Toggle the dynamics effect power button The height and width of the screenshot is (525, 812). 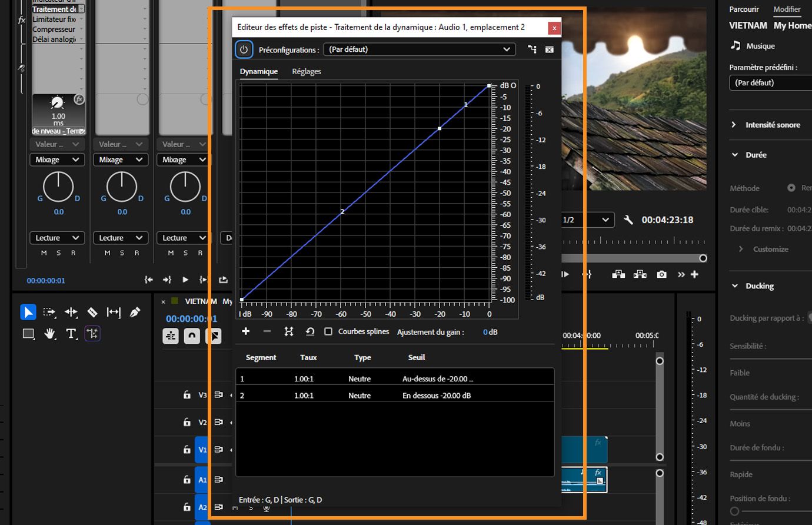(244, 49)
